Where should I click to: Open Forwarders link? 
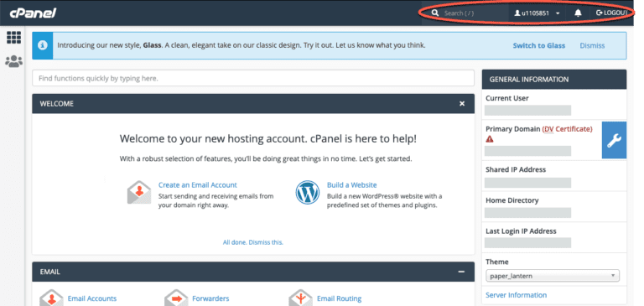(210, 298)
